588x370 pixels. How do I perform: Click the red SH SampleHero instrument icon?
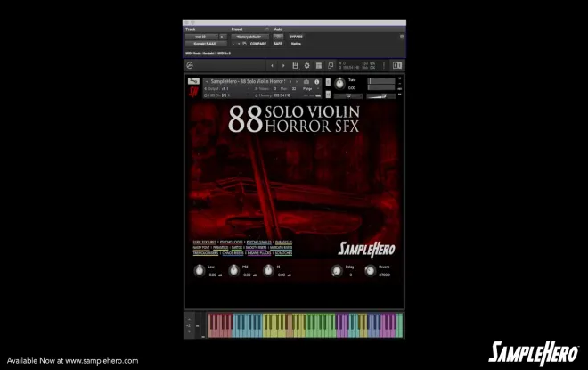[x=193, y=92]
